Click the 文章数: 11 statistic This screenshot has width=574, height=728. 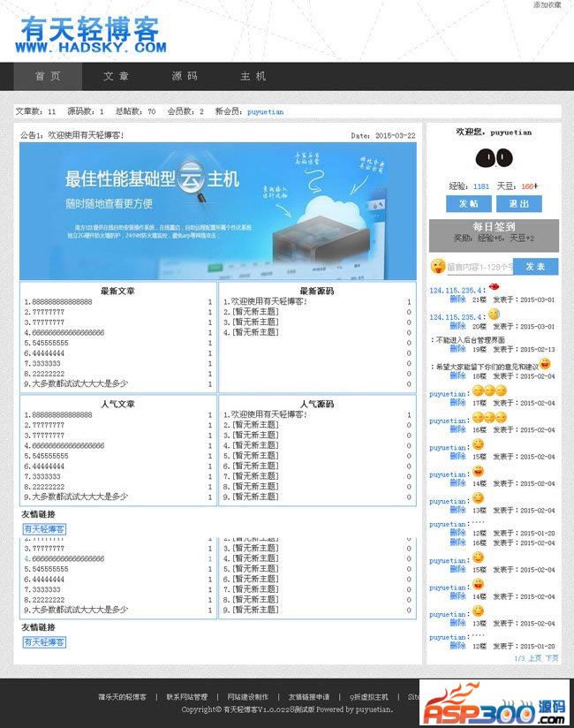(35, 111)
